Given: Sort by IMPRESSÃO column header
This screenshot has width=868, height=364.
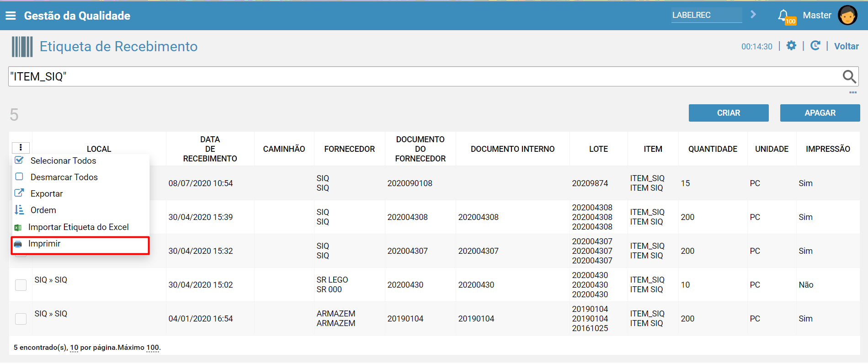Looking at the screenshot, I should point(828,149).
